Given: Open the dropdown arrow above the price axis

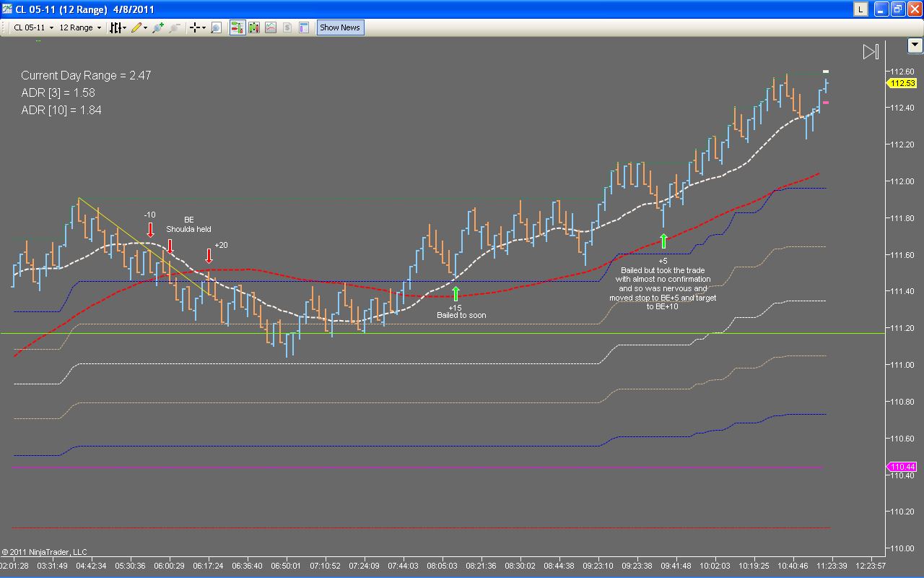Looking at the screenshot, I should (x=915, y=46).
